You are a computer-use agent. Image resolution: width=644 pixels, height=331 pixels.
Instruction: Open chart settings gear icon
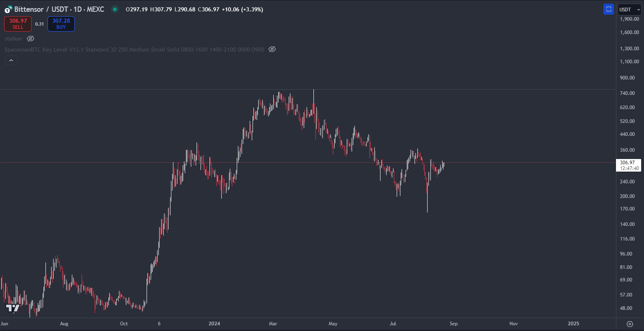click(630, 324)
